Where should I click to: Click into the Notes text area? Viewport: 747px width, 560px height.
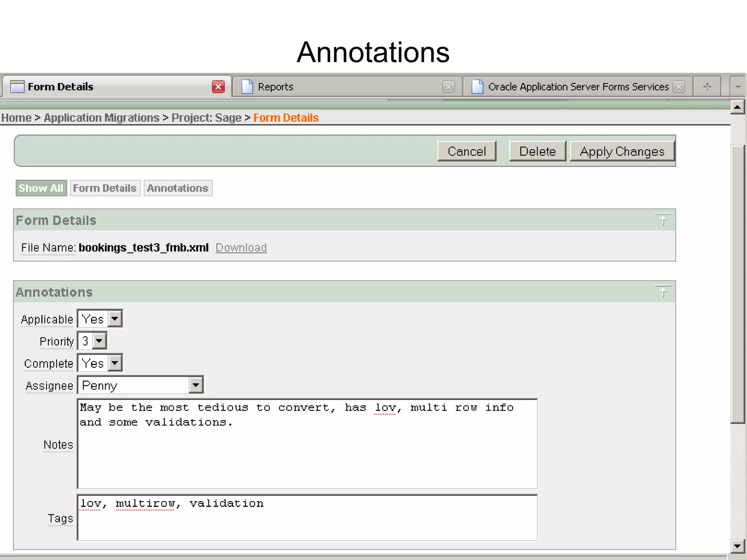pos(307,444)
